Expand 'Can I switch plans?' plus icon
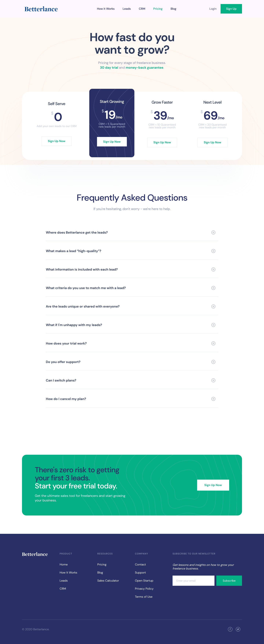264x644 pixels. click(213, 380)
